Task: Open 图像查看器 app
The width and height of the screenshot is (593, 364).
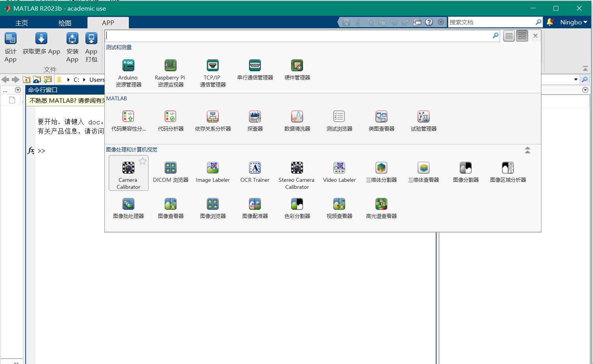Action: point(170,208)
